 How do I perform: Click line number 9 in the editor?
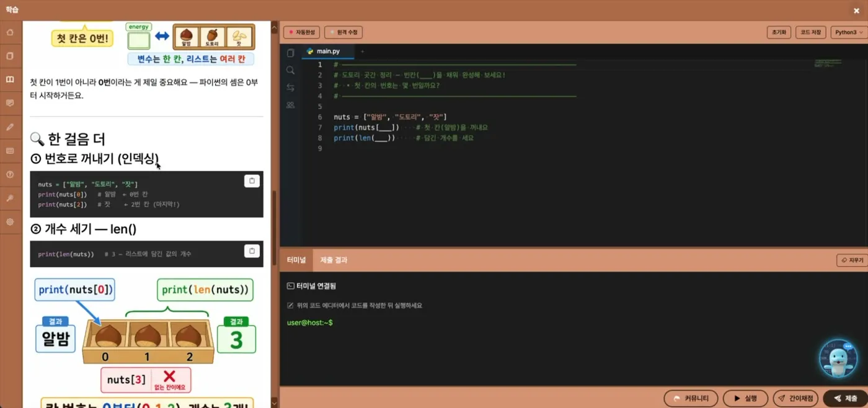point(319,148)
